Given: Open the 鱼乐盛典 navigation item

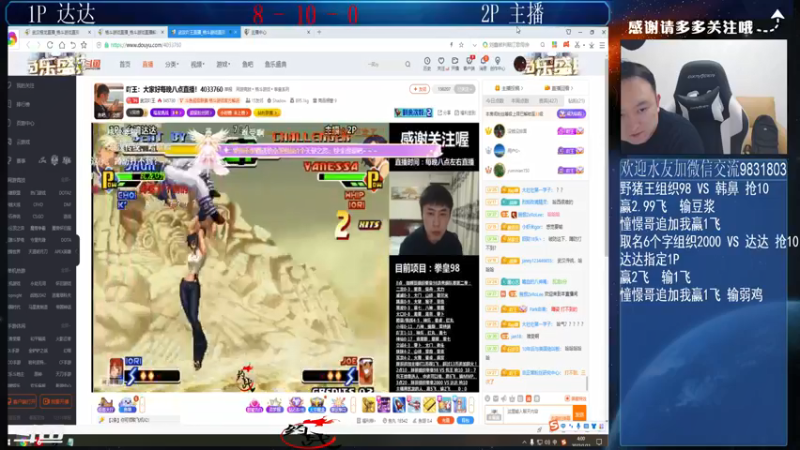Looking at the screenshot, I should pos(276,64).
